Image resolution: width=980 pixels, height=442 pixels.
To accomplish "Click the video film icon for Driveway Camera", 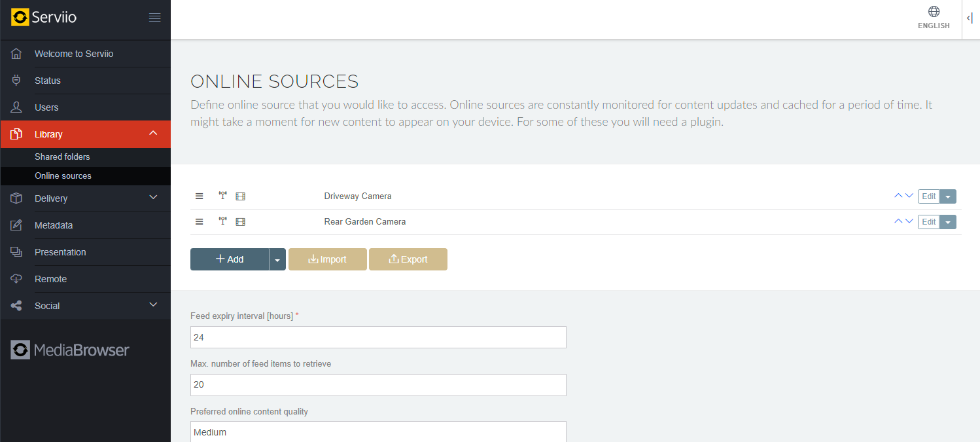I will 240,196.
